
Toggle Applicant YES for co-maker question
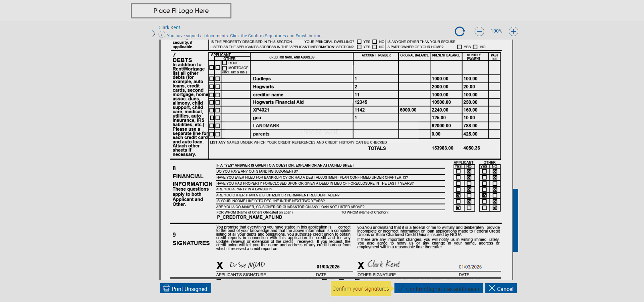tap(458, 208)
